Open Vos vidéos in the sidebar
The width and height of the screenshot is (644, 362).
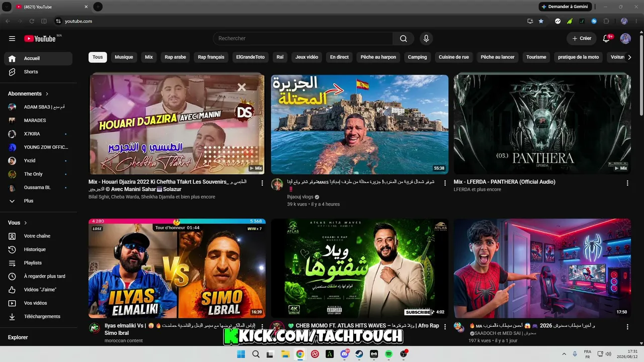(x=38, y=303)
